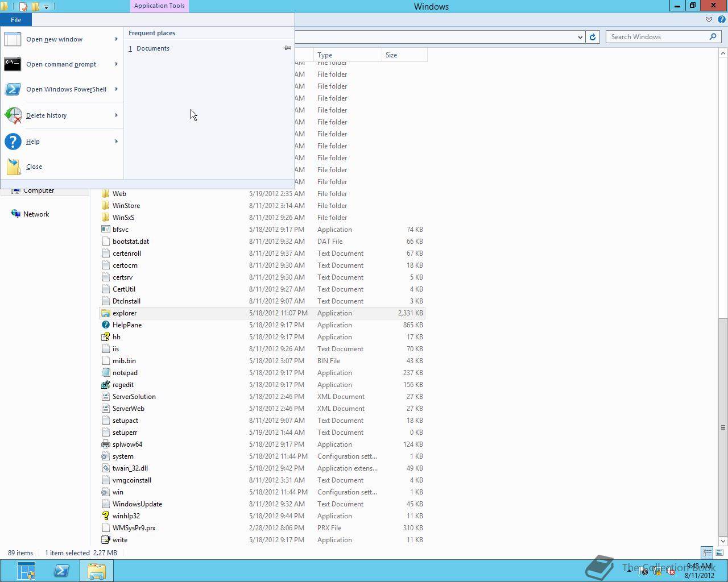Click the Delete history icon

[x=13, y=115]
